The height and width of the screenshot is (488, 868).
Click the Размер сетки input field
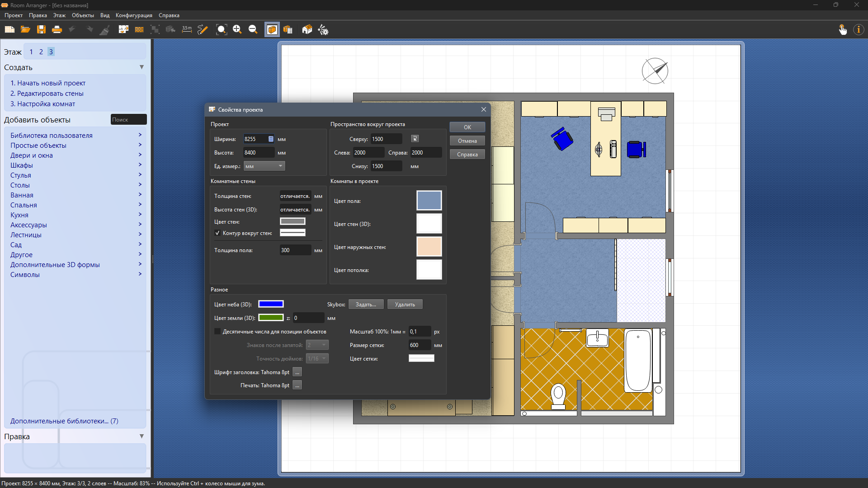420,345
